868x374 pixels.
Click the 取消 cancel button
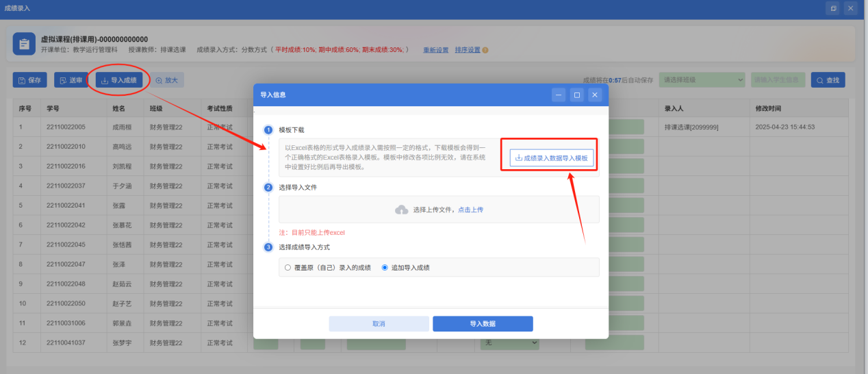379,324
